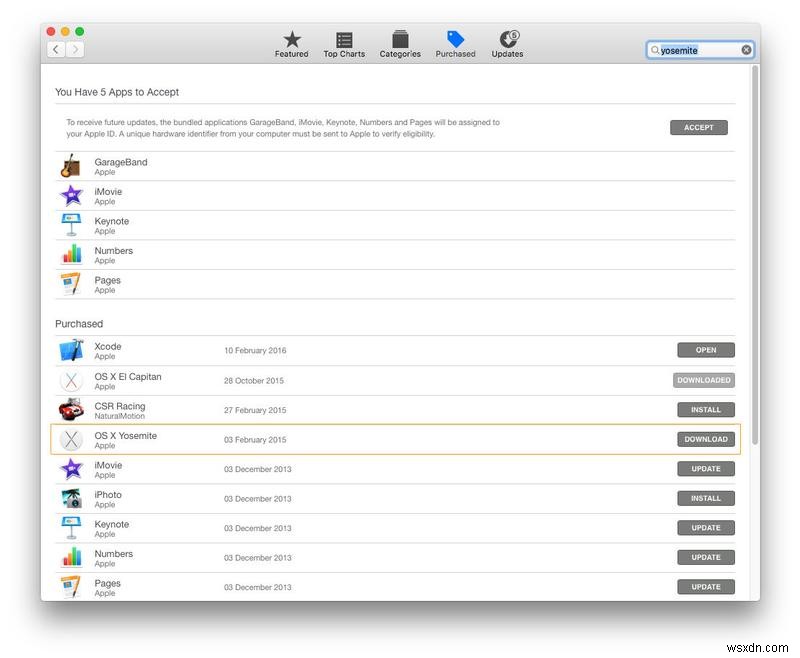Click the CSR Racing app icon
Viewport: 800px width, 658px height.
click(x=71, y=409)
